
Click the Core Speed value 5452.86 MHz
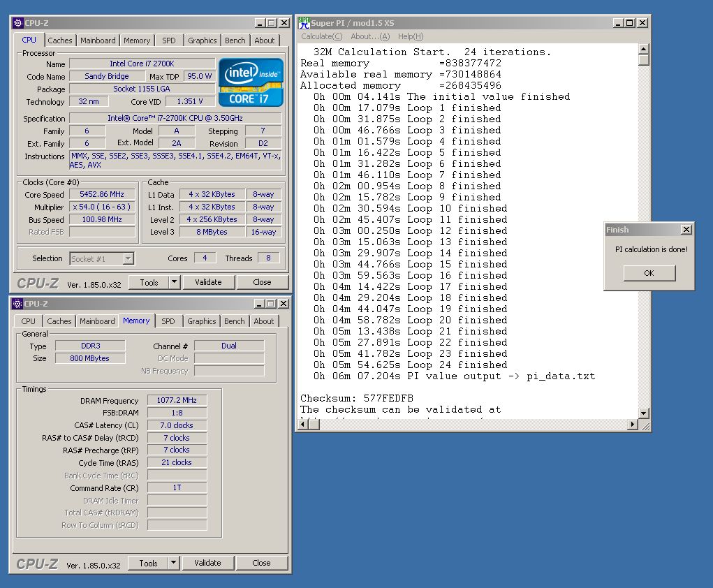point(102,194)
